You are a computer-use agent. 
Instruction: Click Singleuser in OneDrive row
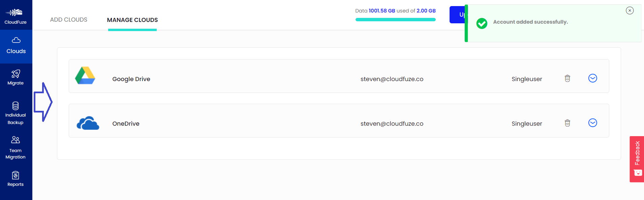point(527,124)
